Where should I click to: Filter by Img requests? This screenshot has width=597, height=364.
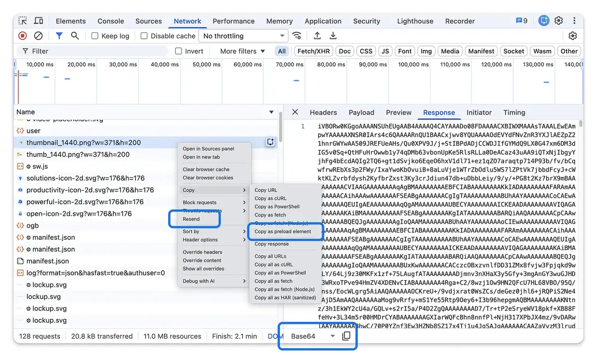coord(426,51)
